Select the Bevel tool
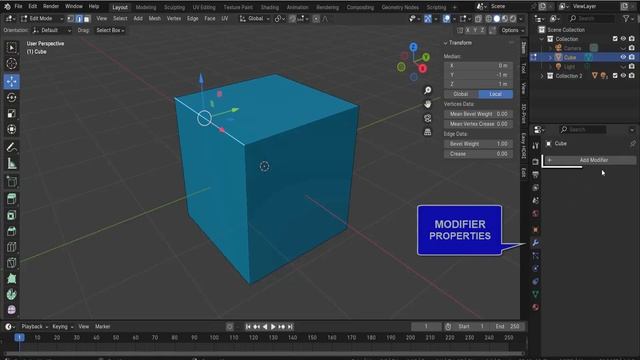This screenshot has height=360, width=640. click(x=11, y=231)
